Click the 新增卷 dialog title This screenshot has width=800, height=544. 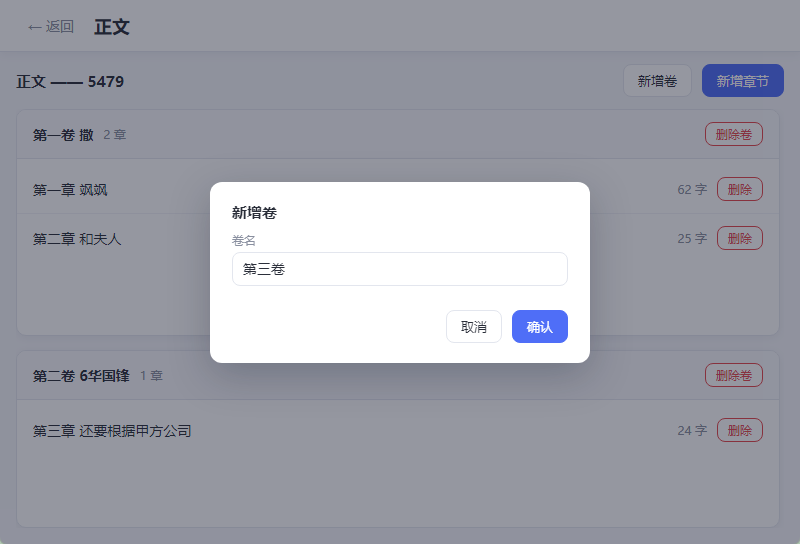(254, 213)
